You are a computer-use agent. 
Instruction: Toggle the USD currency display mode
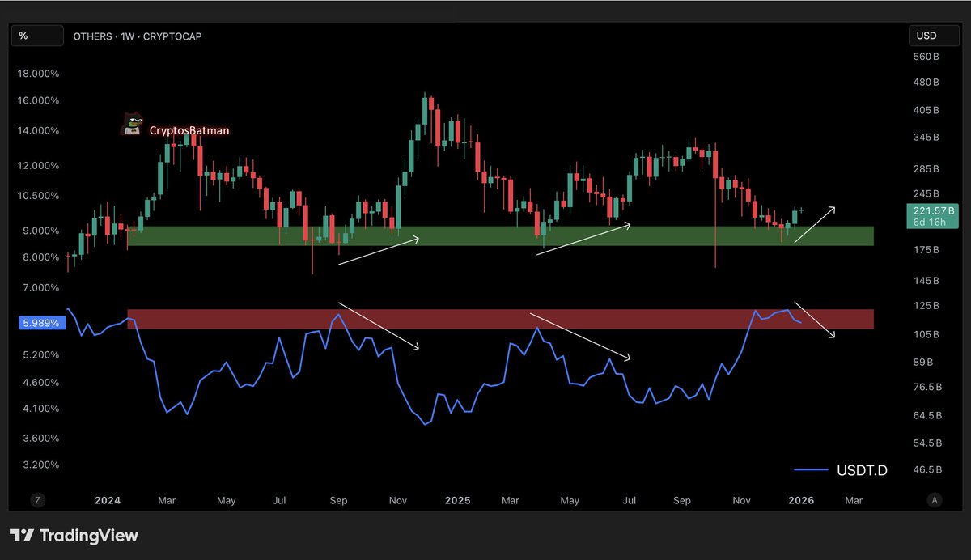click(934, 35)
